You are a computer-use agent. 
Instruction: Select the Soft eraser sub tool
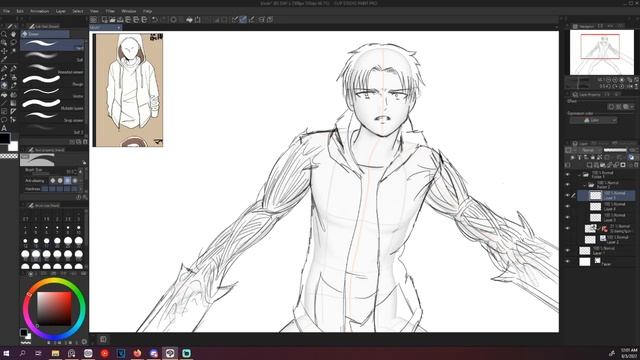(52, 57)
